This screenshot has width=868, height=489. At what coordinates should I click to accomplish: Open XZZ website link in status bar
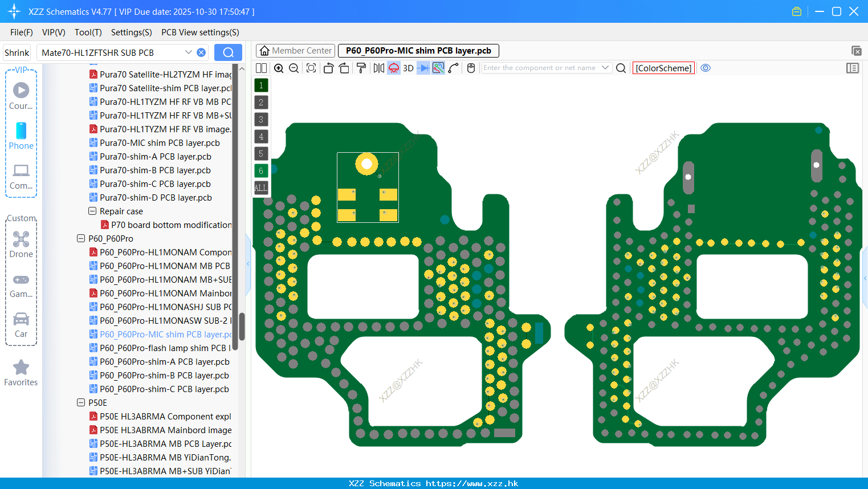(472, 483)
